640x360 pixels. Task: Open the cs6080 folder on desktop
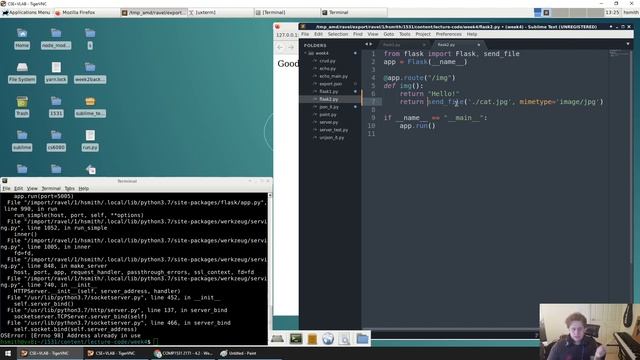pos(56,140)
